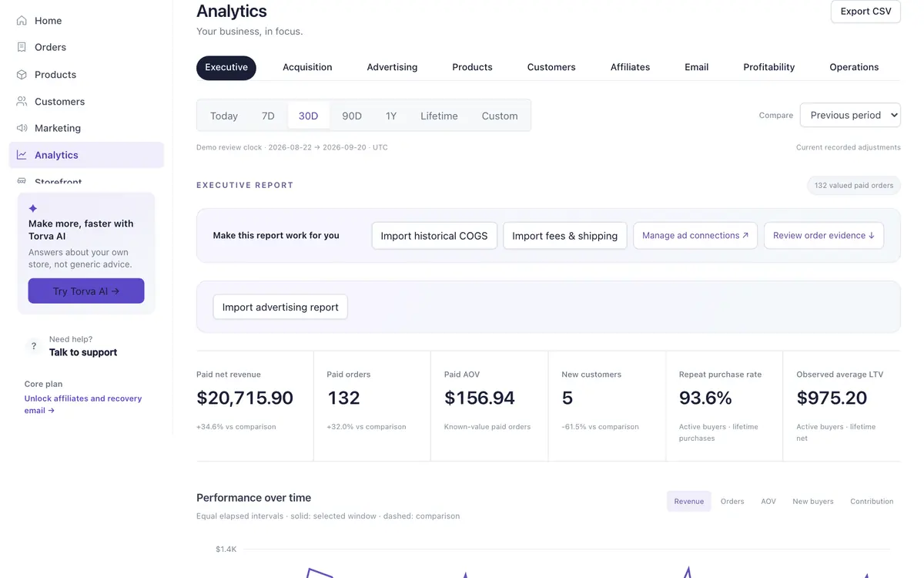Click the help question mark icon
The height and width of the screenshot is (578, 924).
coord(33,346)
